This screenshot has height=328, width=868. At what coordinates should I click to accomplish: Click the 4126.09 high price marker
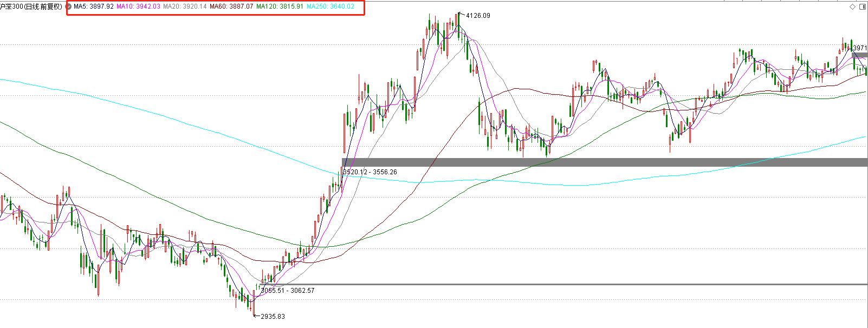478,16
